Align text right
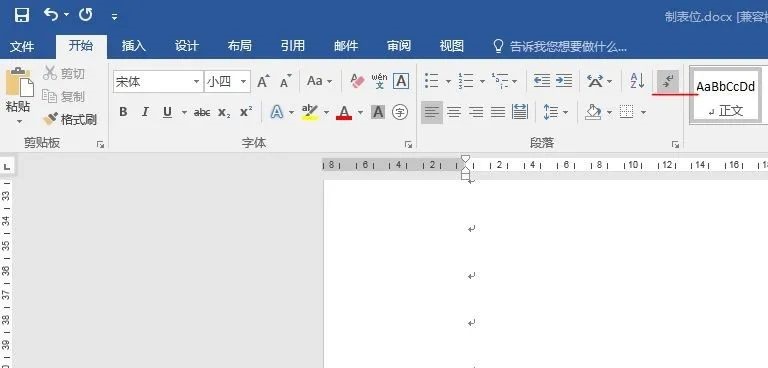The image size is (768, 368). (476, 113)
